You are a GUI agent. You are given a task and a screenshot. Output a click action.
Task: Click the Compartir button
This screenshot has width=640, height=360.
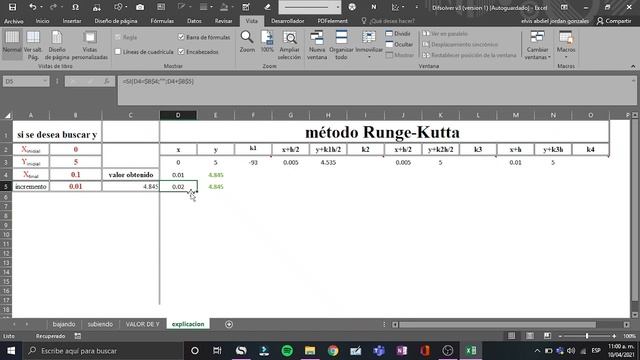pos(614,21)
